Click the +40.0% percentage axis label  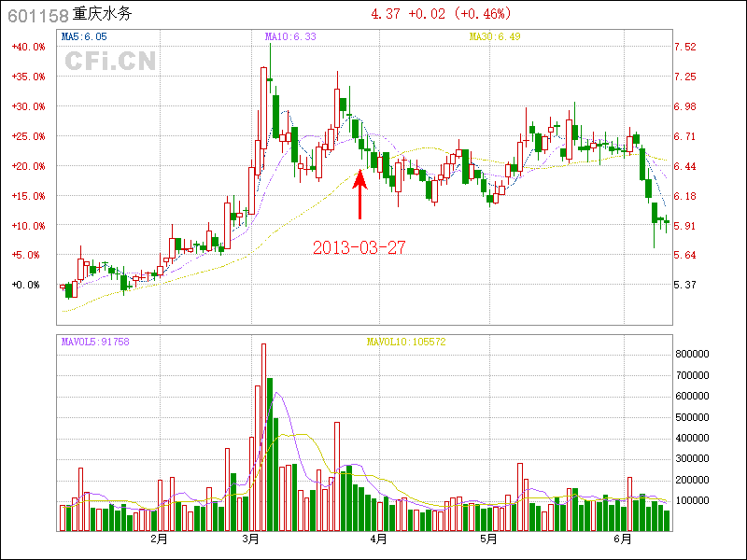(28, 47)
